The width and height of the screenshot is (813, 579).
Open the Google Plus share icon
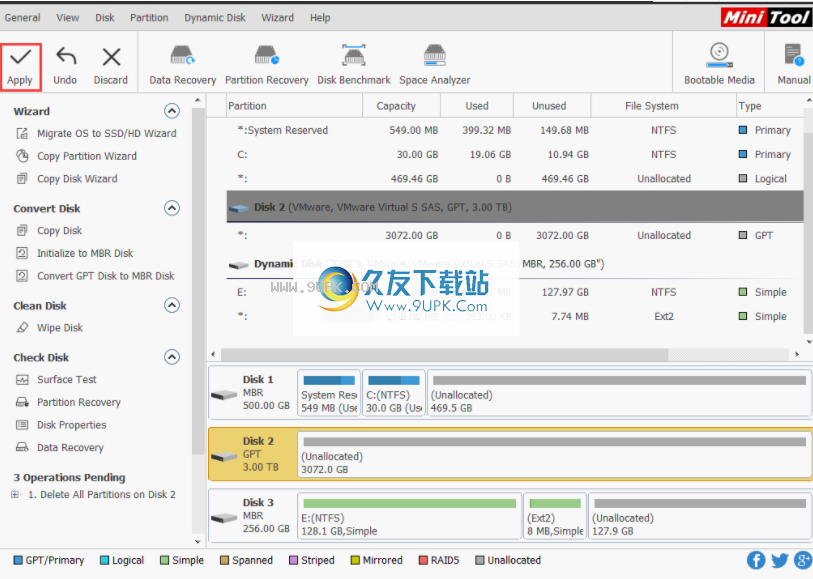[x=803, y=560]
